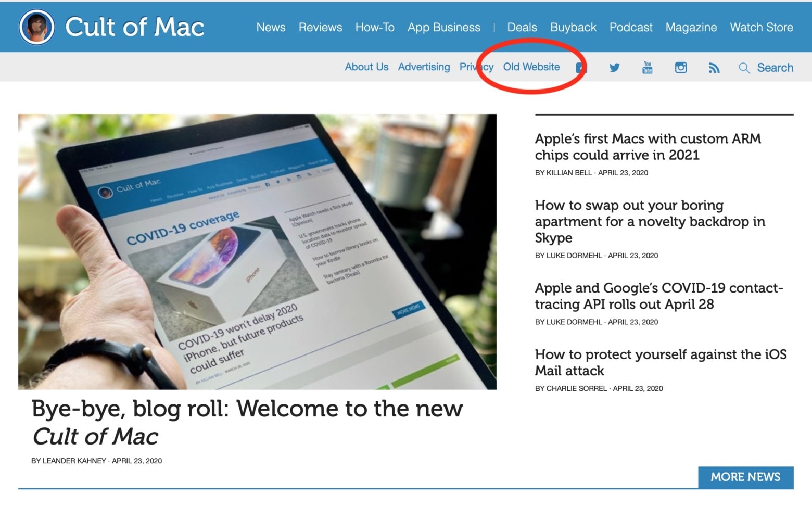The image size is (812, 507).
Task: Select the Reviews navigation item
Action: [x=320, y=27]
